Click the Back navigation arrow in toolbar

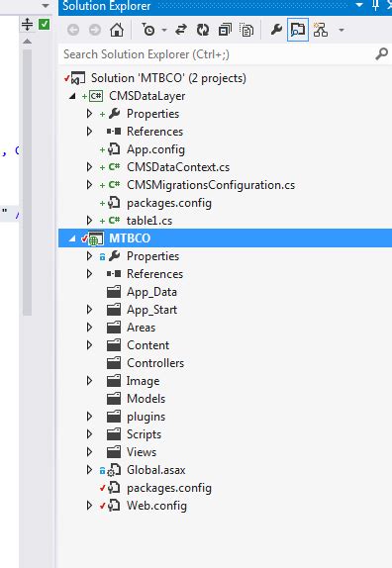[x=73, y=30]
